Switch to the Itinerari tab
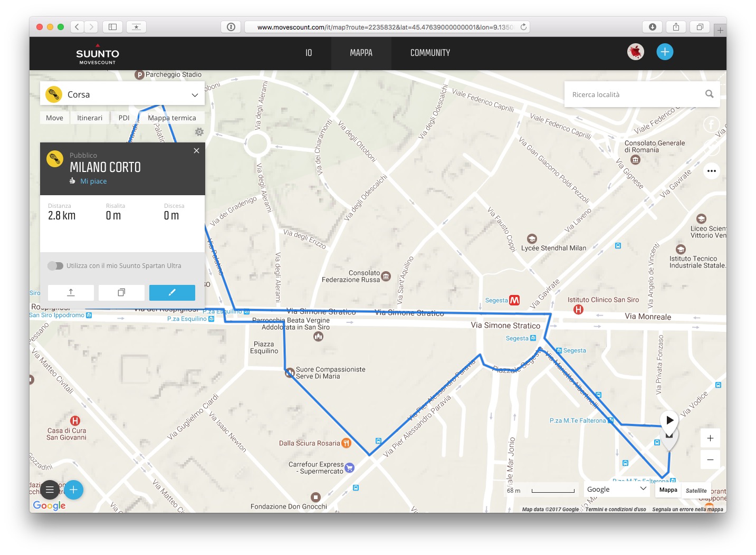756x555 pixels. [x=90, y=118]
